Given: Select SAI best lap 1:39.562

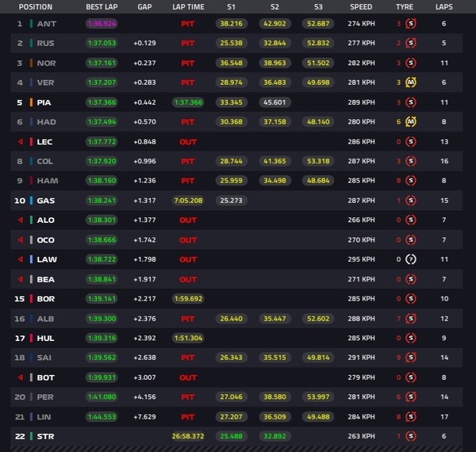Looking at the screenshot, I should click(102, 358).
